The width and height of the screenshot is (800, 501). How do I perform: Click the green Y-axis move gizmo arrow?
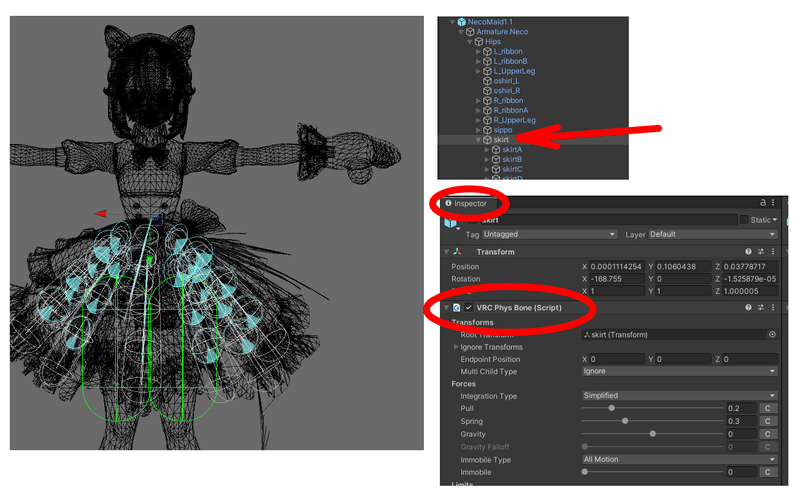tap(149, 261)
